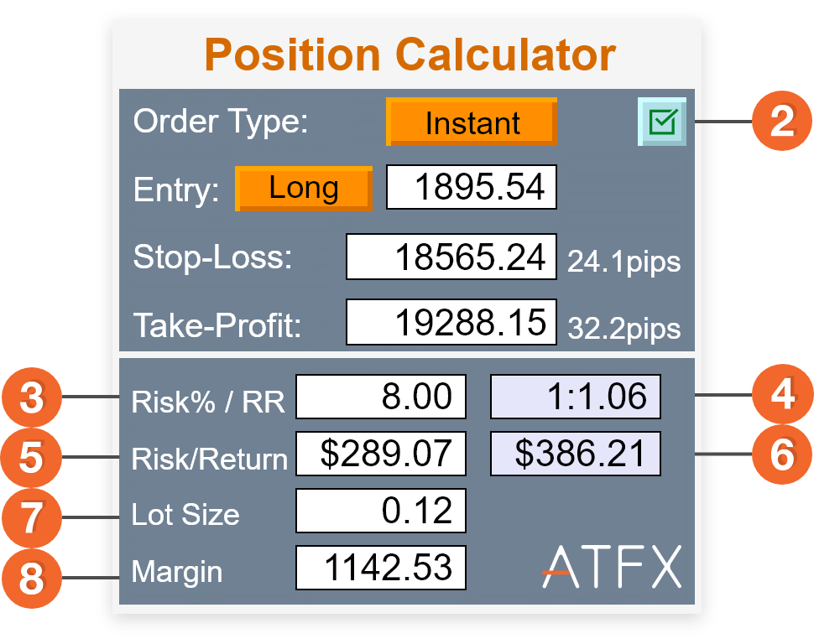Viewport: 814px width, 644px height.
Task: Click the RR ratio box 1:1.06
Action: point(575,397)
